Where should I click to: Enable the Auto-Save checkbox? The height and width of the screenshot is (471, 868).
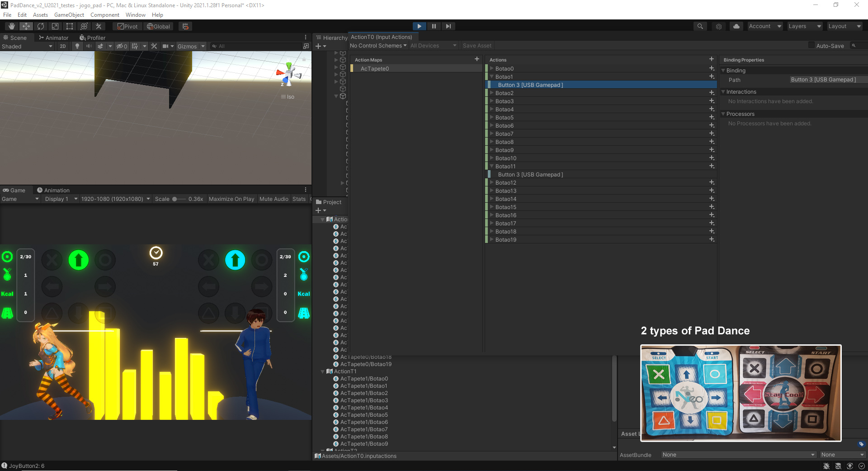tap(812, 45)
